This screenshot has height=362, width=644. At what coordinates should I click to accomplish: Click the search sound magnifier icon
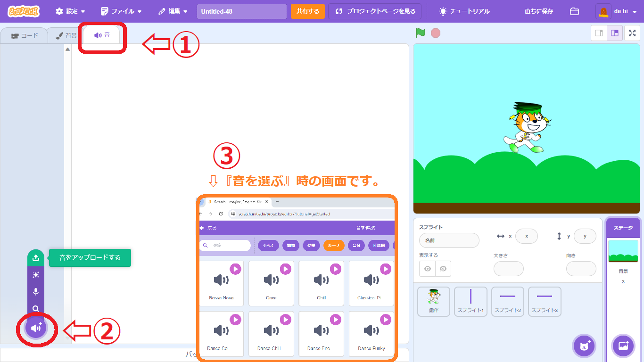tap(36, 309)
